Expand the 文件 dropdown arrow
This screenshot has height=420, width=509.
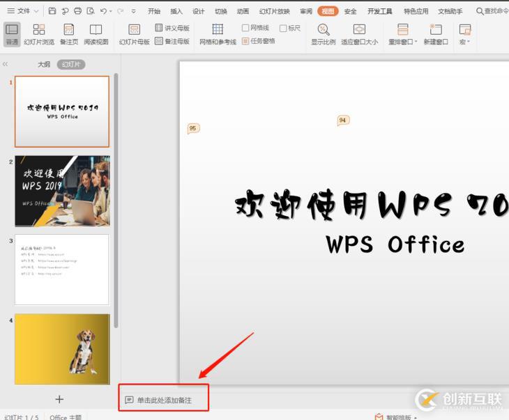click(36, 11)
